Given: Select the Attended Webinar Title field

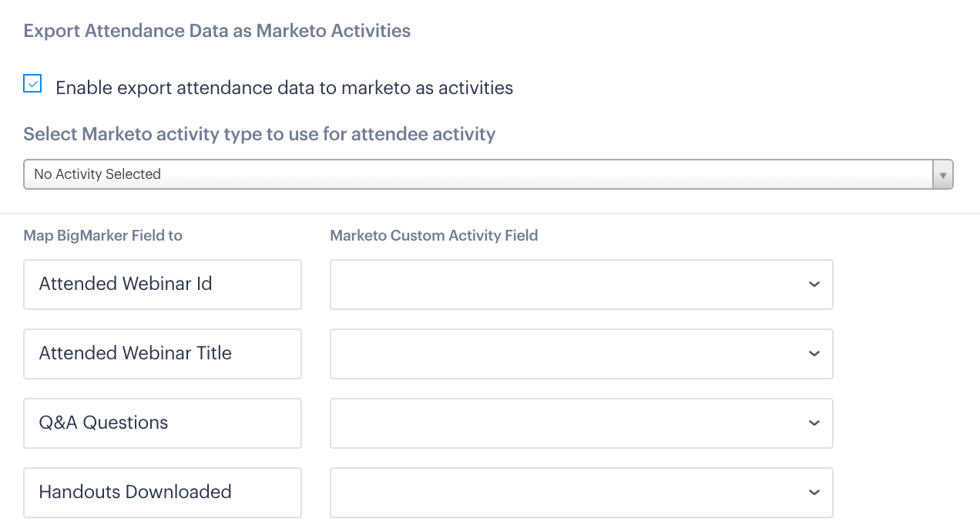Looking at the screenshot, I should point(163,354).
